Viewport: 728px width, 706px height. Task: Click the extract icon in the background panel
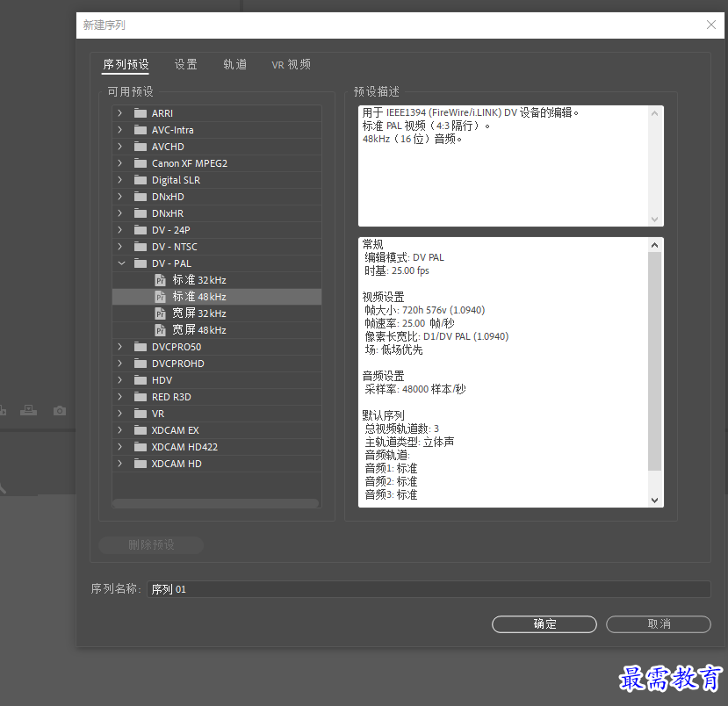tap(28, 410)
